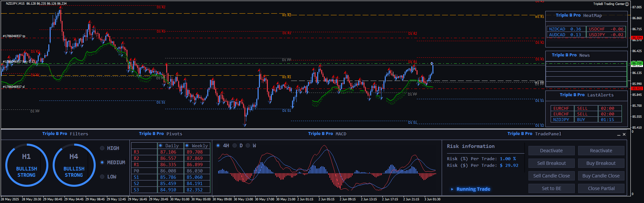Switch MACD to the W timeframe
Screen dimensions: 644x203
(248, 146)
